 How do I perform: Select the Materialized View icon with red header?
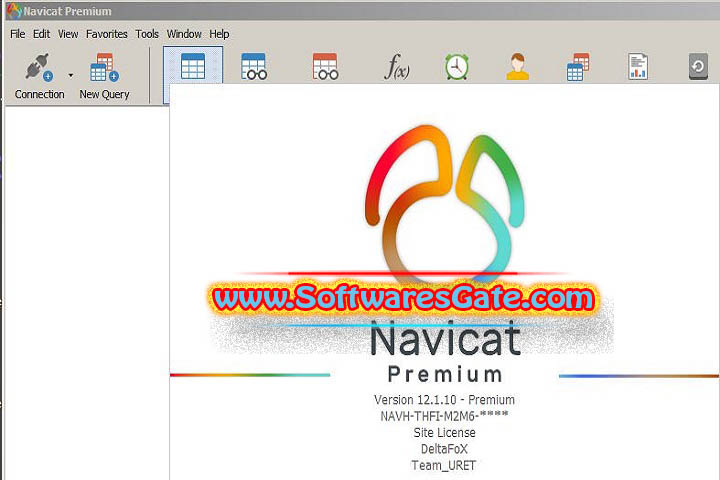[x=326, y=67]
